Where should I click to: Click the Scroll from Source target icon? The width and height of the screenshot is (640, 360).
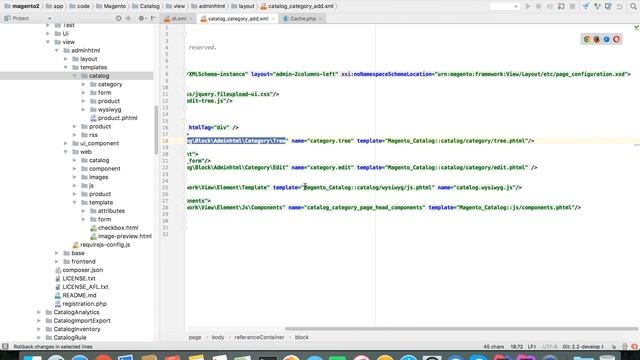point(118,18)
